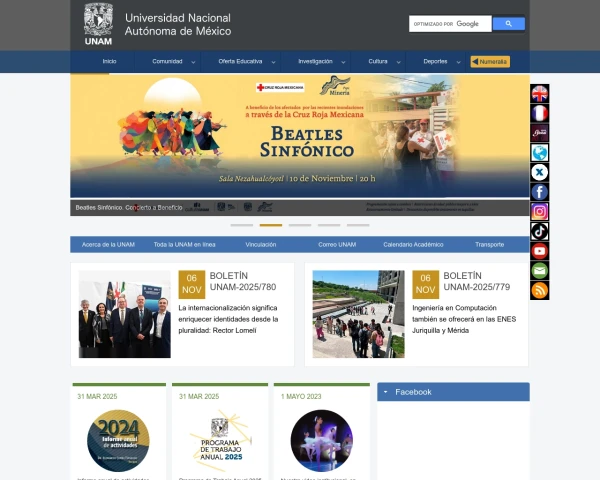Viewport: 600px width, 480px height.
Task: Select the third carousel slide indicator
Action: 300,225
